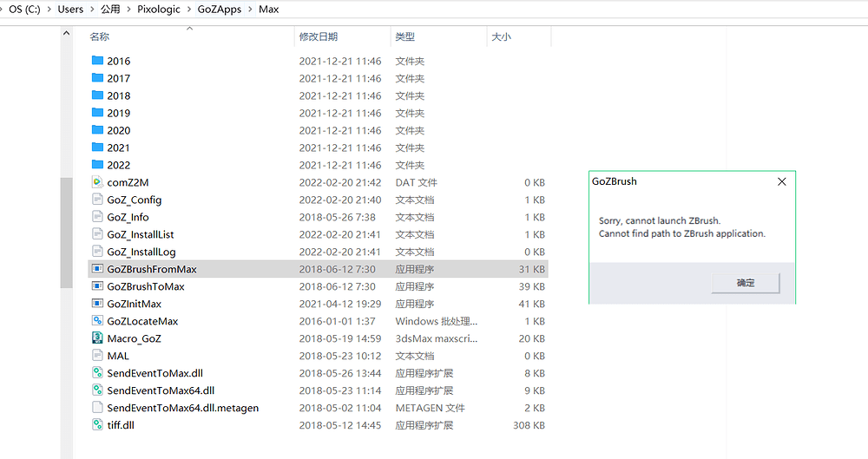Choose the 2022 folder icon
This screenshot has width=868, height=459.
click(x=97, y=165)
